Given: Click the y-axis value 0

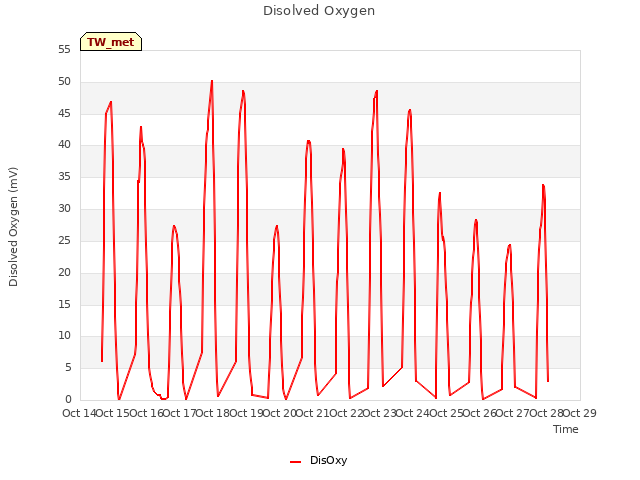Looking at the screenshot, I should [68, 399].
